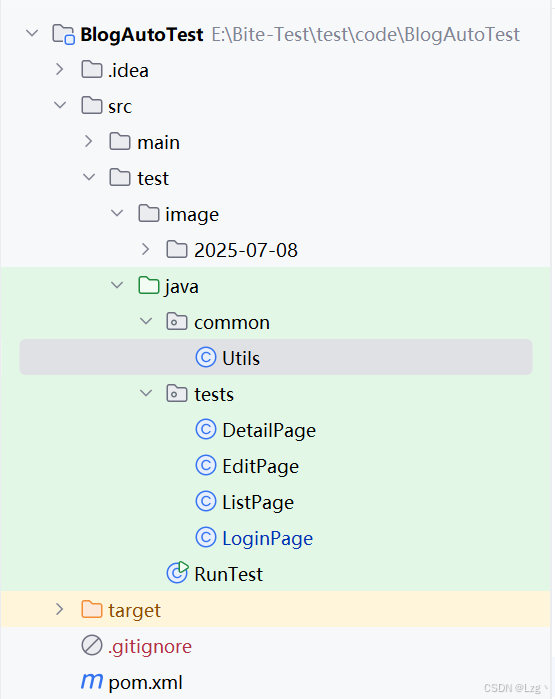This screenshot has height=699, width=555.
Task: Click the RunTest runnable class icon
Action: 177,573
